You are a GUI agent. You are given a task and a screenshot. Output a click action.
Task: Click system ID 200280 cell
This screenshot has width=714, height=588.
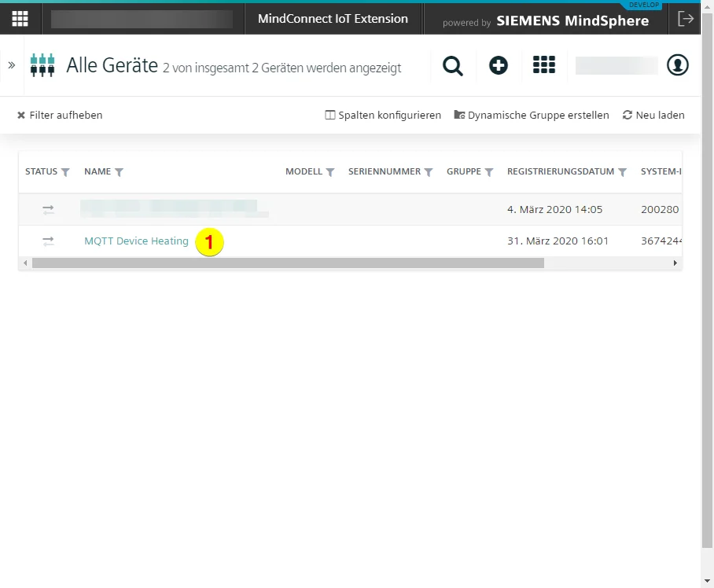click(660, 210)
